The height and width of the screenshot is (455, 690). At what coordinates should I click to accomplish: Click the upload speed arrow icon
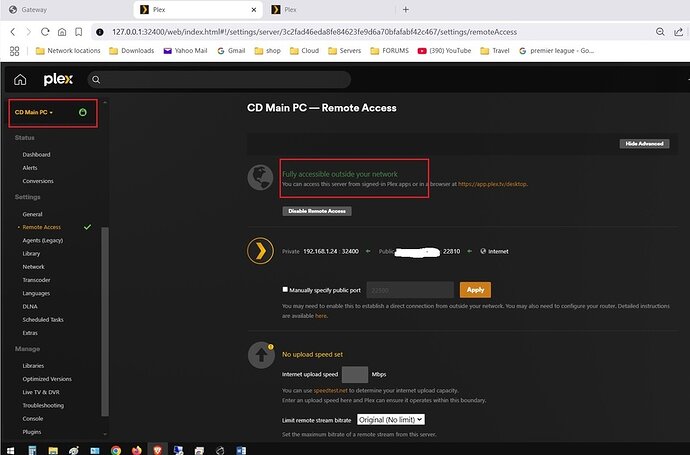pos(261,355)
